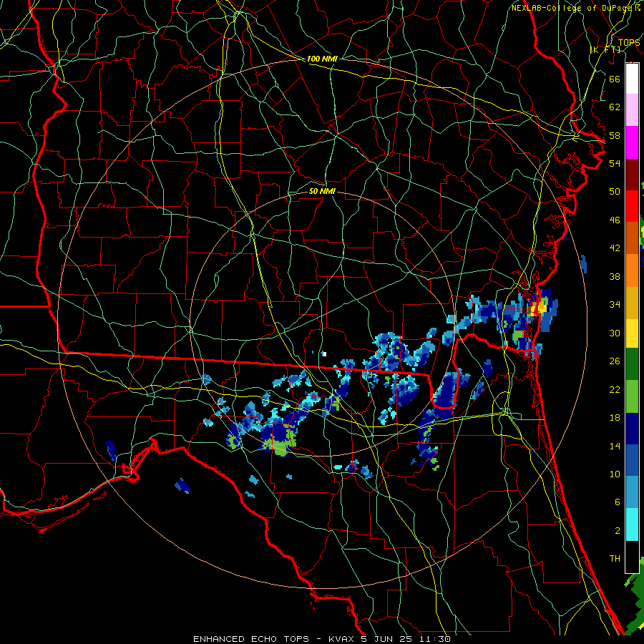This screenshot has height=644, width=644.
Task: Click the light pink legend swatch
Action: coord(632,110)
